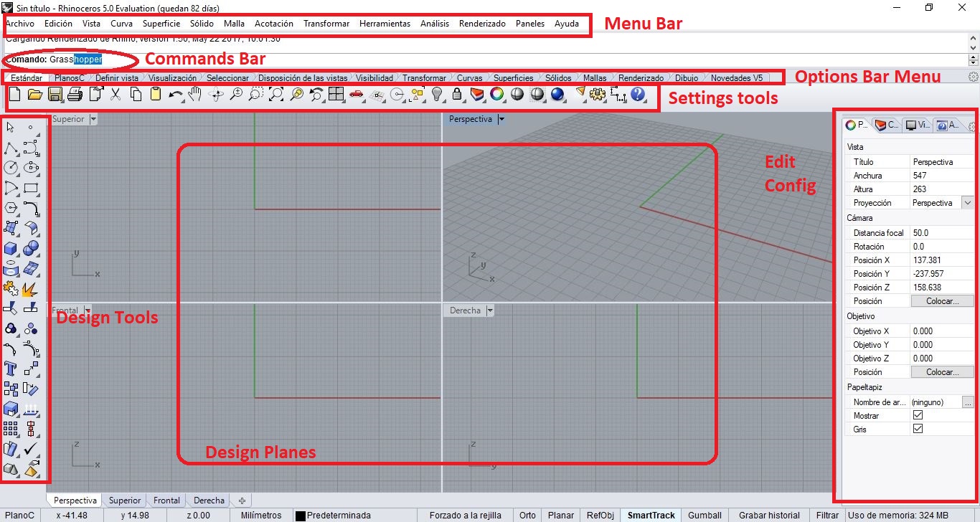
Task: Expand the Proyección dropdown
Action: coord(968,203)
